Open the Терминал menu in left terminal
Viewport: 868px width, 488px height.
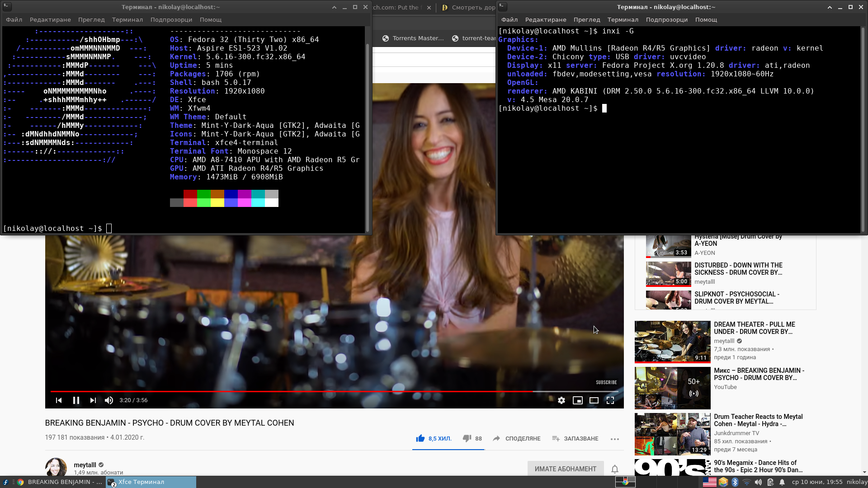point(127,20)
